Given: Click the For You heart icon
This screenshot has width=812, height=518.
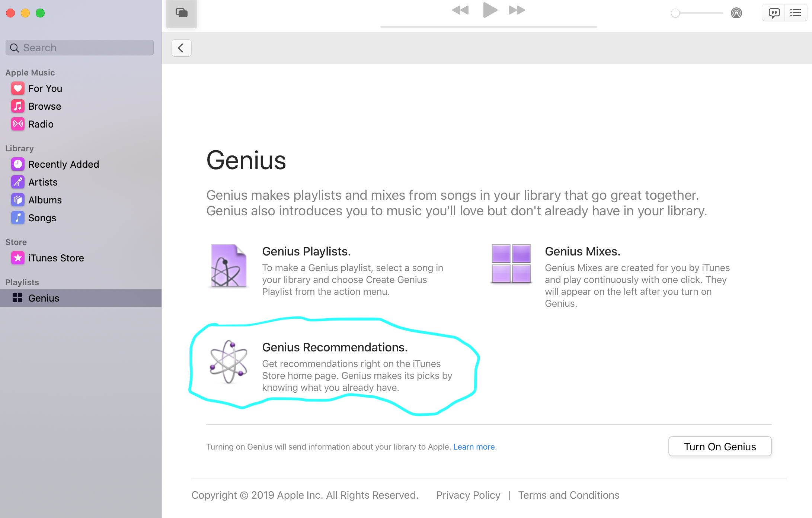Looking at the screenshot, I should click(18, 89).
